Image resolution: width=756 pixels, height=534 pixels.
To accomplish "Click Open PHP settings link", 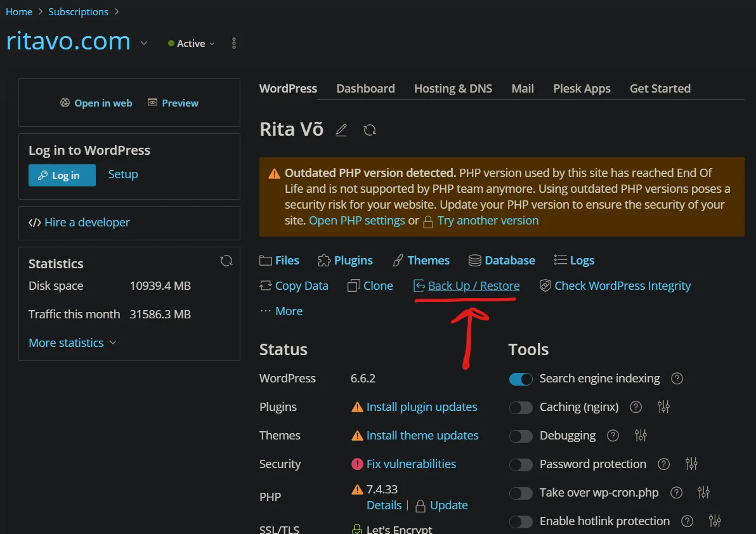I will tap(357, 221).
